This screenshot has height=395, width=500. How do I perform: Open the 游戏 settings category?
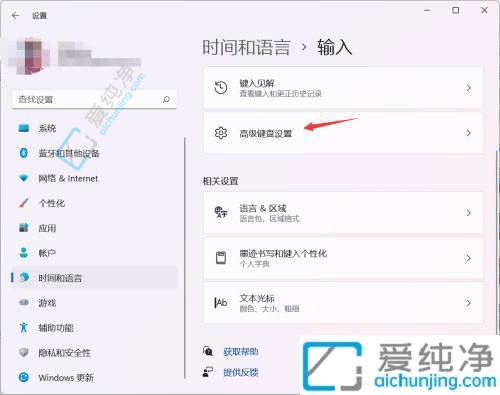click(94, 302)
